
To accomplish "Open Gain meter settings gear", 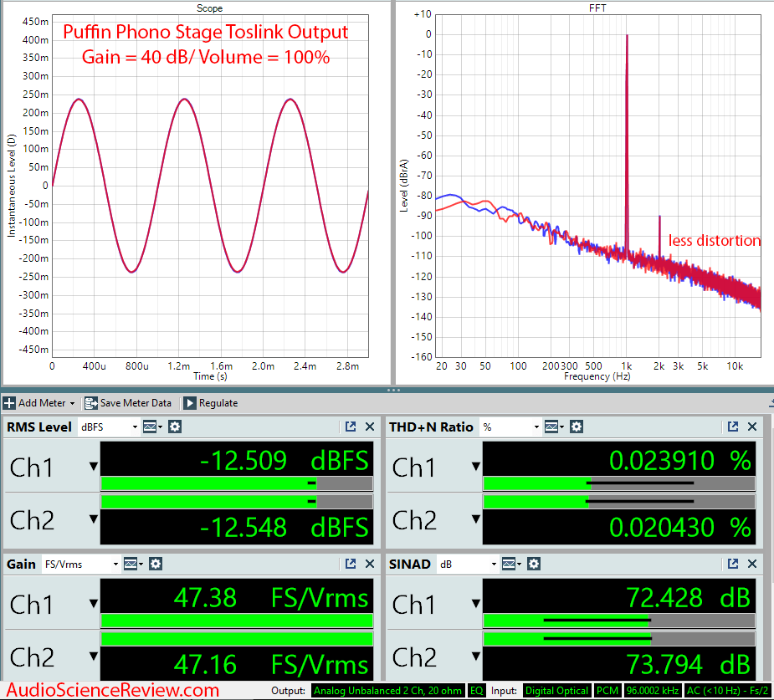I will tap(156, 564).
